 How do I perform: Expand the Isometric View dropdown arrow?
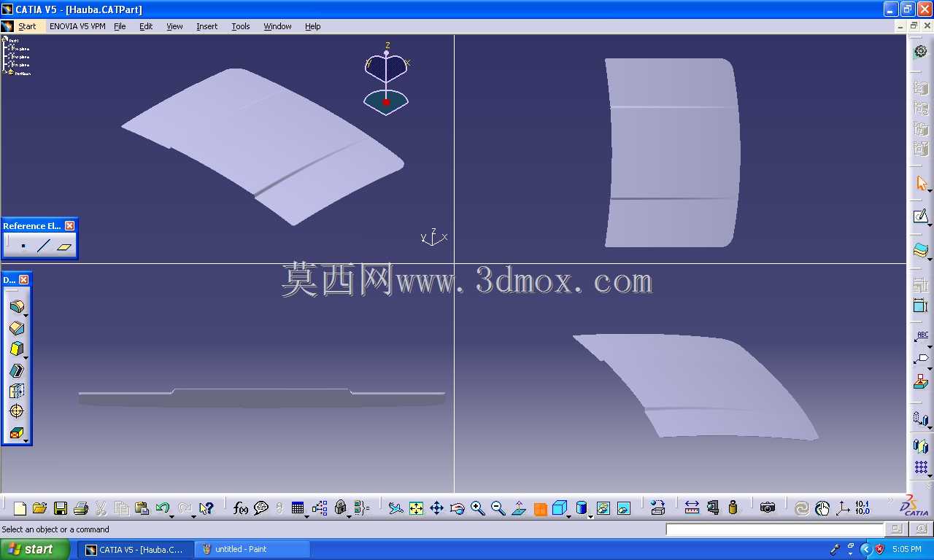569,516
